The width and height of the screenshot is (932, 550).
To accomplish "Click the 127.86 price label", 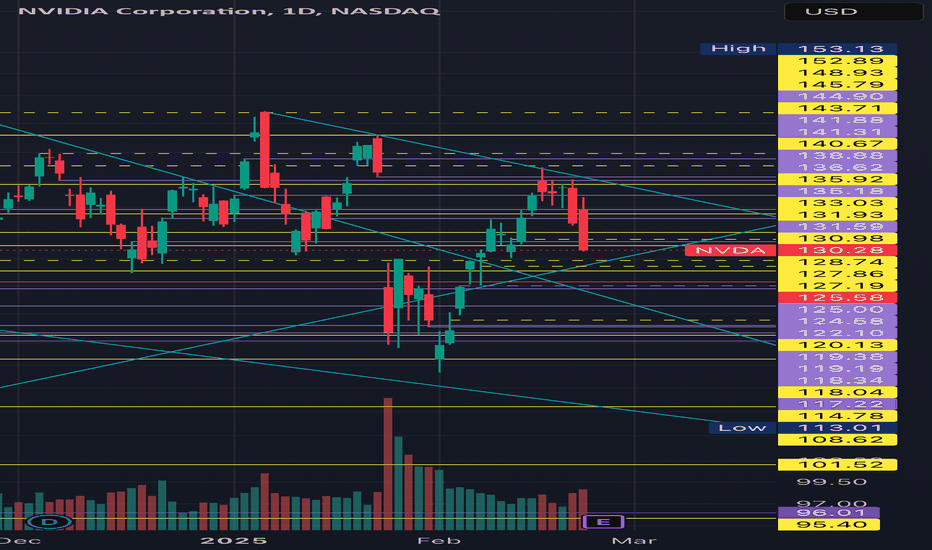I will pos(837,274).
